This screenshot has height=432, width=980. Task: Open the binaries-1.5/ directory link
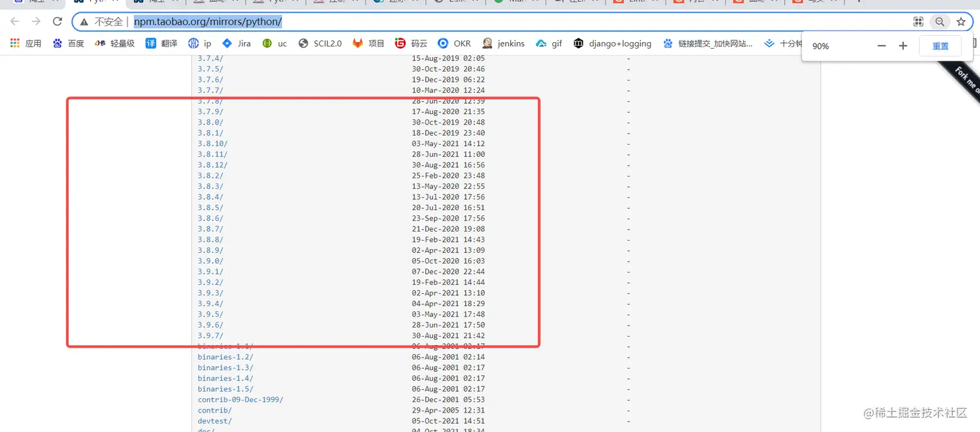click(226, 389)
